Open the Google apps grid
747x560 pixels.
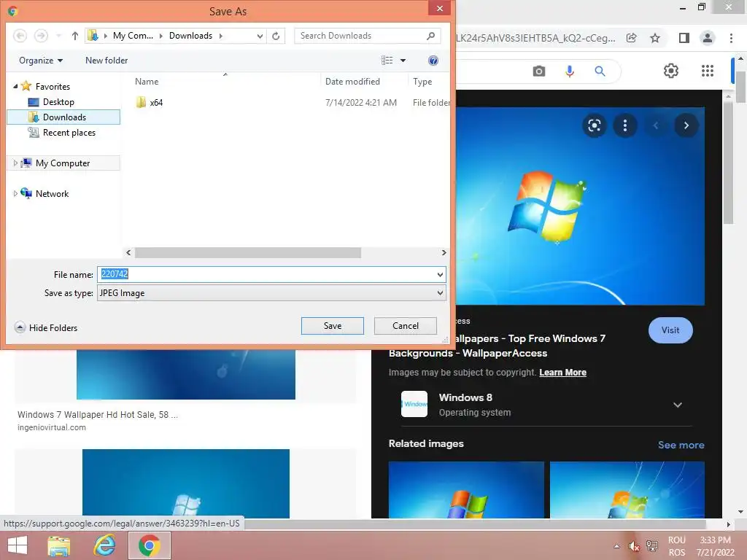point(708,71)
